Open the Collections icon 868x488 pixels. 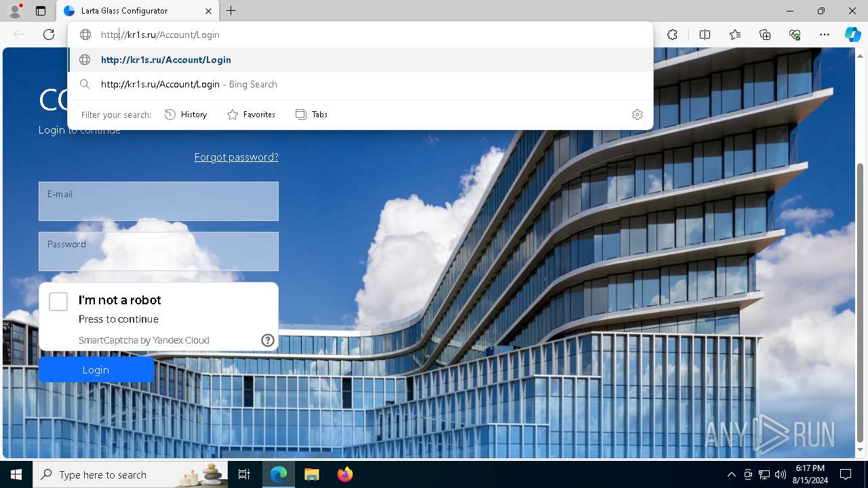point(765,35)
